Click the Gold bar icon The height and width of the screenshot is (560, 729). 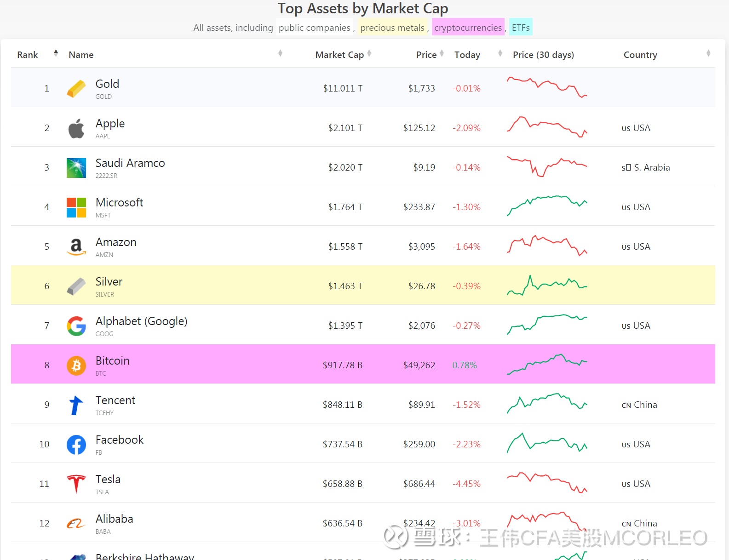coord(76,89)
